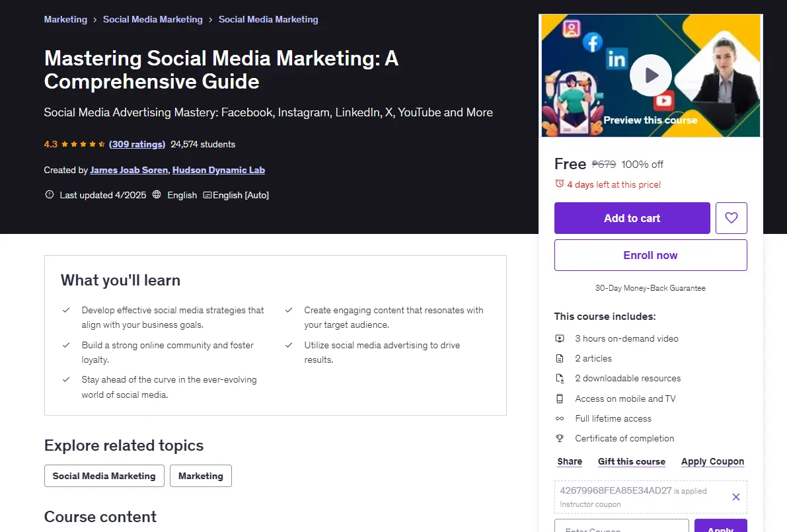Remove the applied coupon with X icon
This screenshot has height=532, width=787.
click(x=736, y=497)
